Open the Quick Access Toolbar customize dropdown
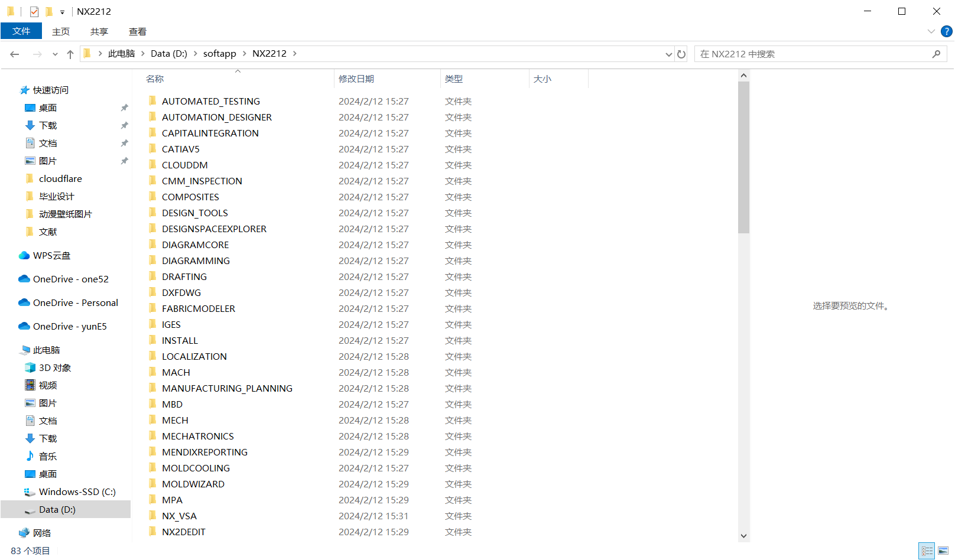Screen dimensions: 955x560 [62, 12]
